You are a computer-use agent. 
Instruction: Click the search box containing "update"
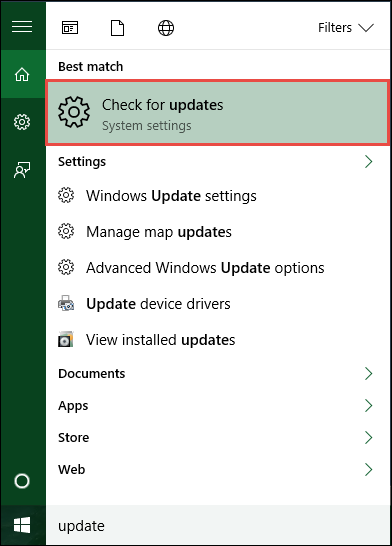[x=218, y=525]
